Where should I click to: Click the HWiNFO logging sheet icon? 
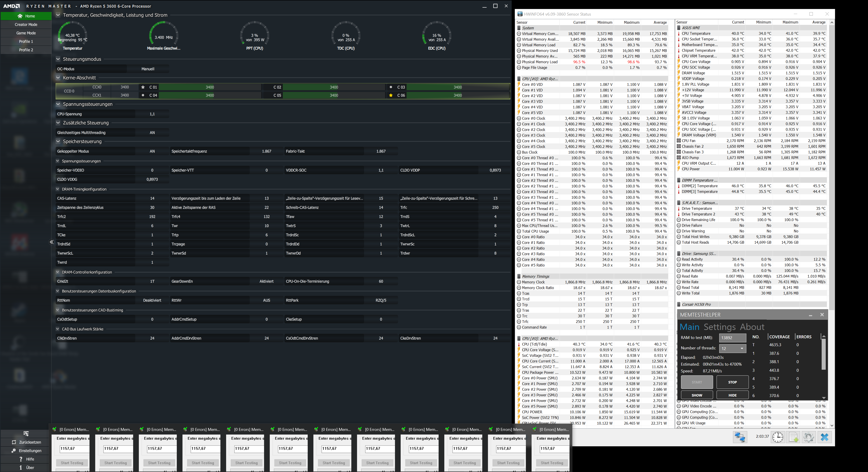pos(793,437)
